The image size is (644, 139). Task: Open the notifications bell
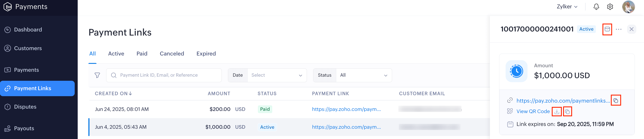[x=596, y=7]
